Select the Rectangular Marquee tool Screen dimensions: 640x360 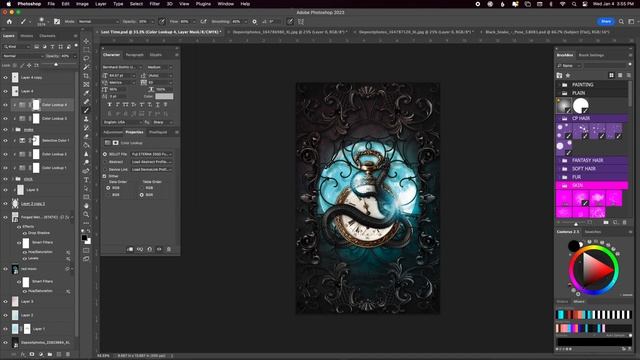click(86, 50)
